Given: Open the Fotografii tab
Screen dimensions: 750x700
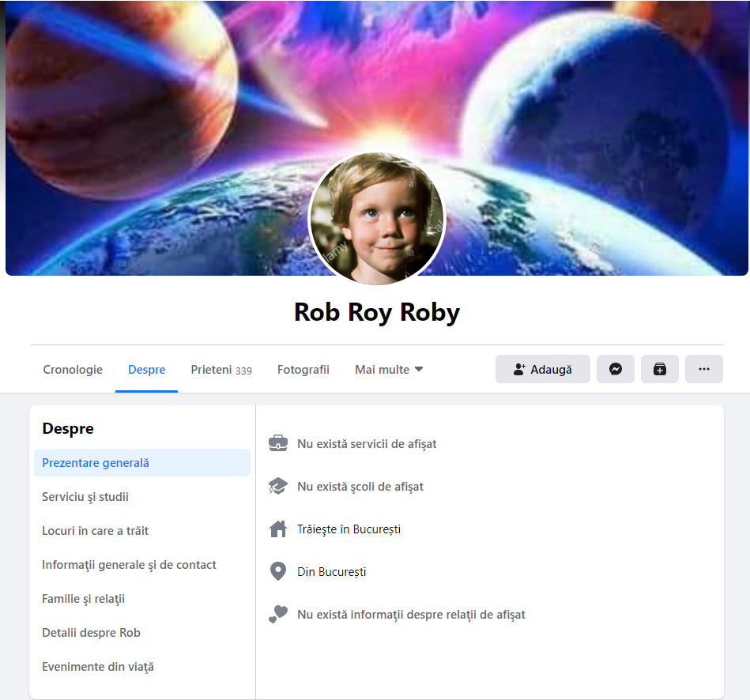Looking at the screenshot, I should point(303,370).
